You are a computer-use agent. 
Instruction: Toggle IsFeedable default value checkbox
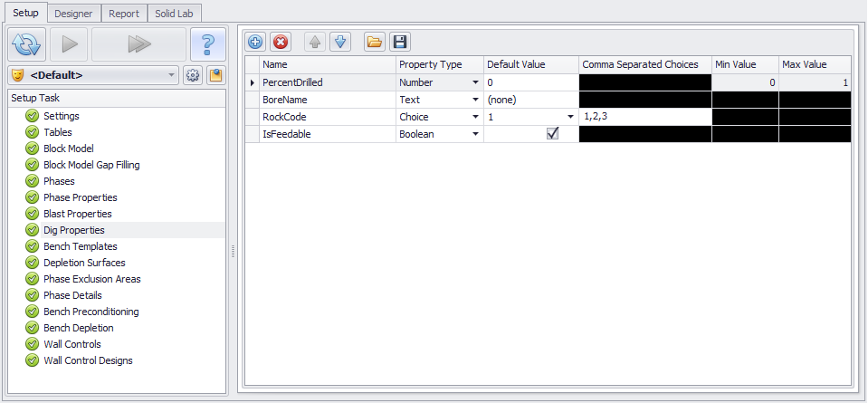click(x=552, y=133)
